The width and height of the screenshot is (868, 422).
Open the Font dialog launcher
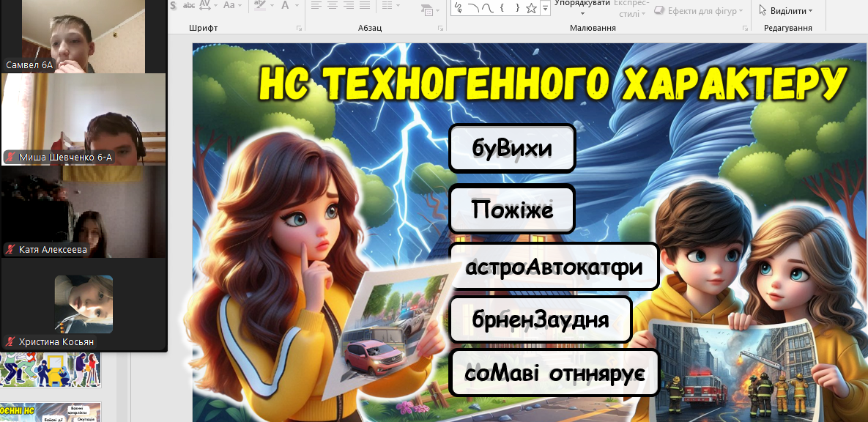299,29
